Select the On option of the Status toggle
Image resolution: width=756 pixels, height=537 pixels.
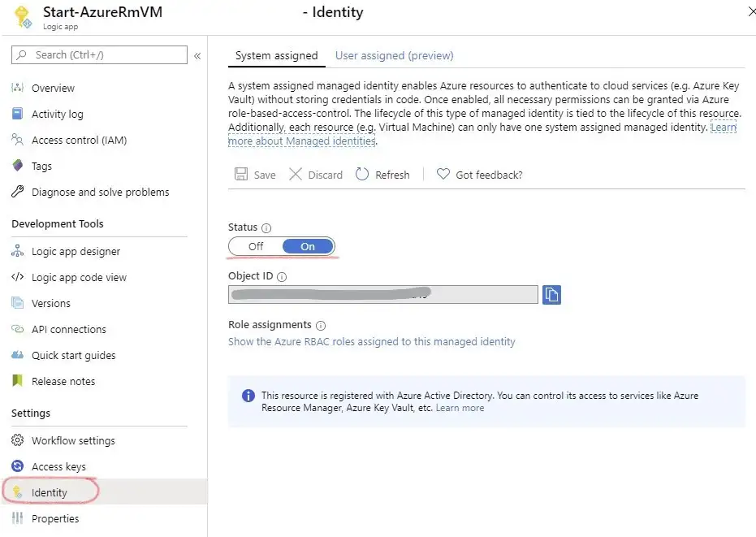308,246
